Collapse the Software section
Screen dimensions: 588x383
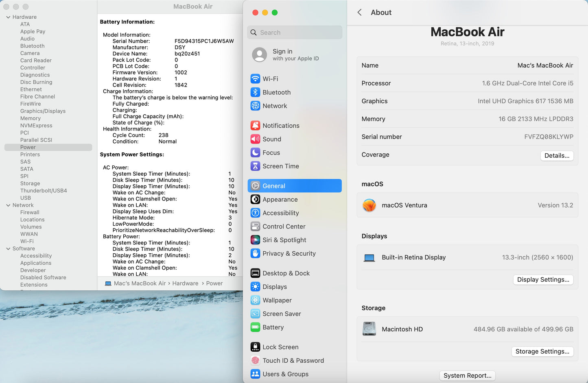(7, 248)
